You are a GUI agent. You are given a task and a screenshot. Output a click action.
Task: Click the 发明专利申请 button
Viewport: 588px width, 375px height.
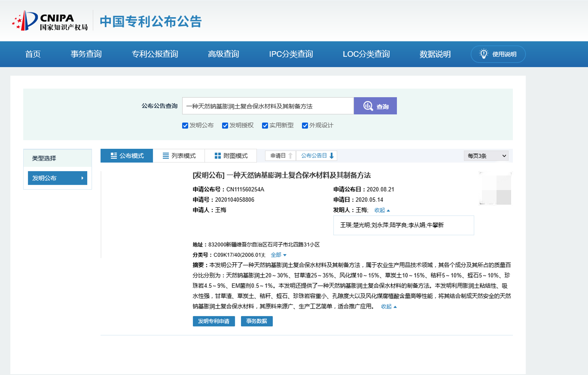214,321
